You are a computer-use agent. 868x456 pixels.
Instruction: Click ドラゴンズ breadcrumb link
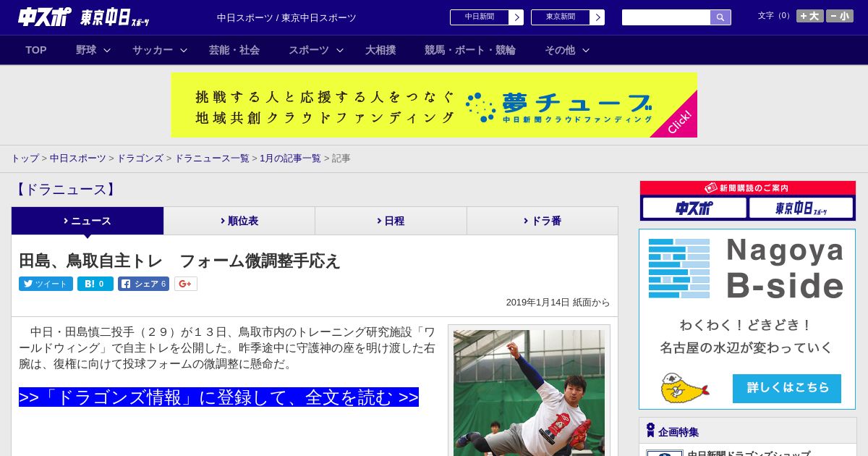(x=140, y=159)
